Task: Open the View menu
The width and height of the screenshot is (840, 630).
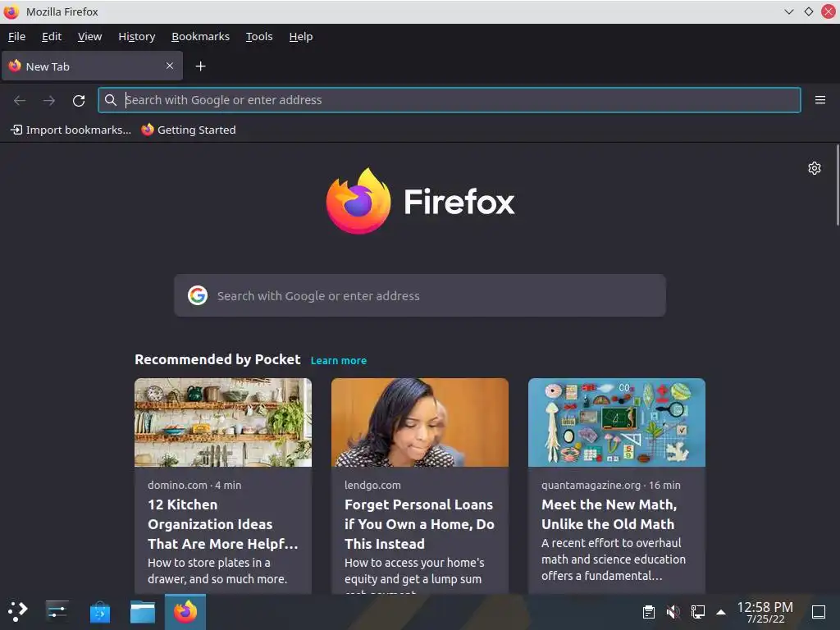Action: (89, 36)
